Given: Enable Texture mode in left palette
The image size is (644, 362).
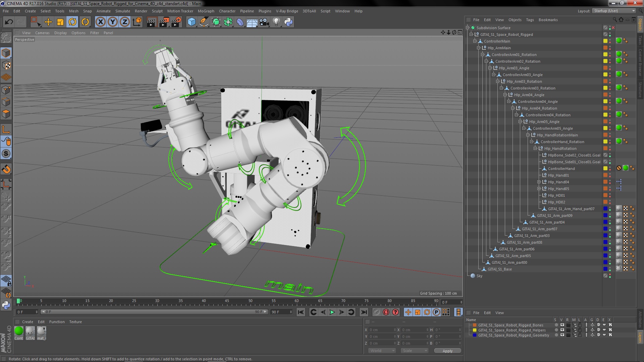Looking at the screenshot, I should (x=6, y=65).
